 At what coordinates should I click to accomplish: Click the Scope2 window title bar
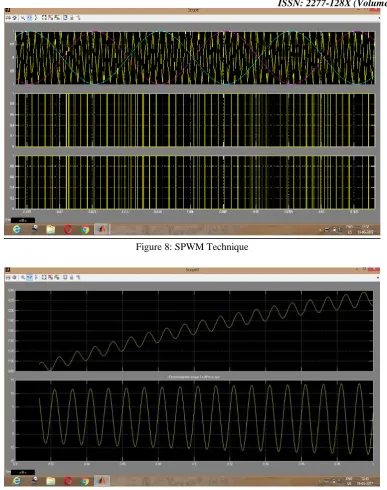coord(192,270)
